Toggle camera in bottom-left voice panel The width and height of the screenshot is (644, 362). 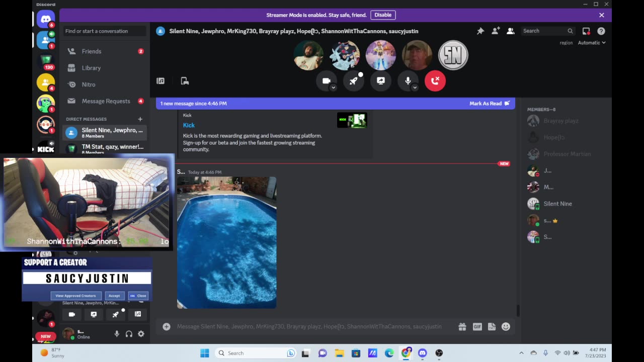pyautogui.click(x=72, y=314)
